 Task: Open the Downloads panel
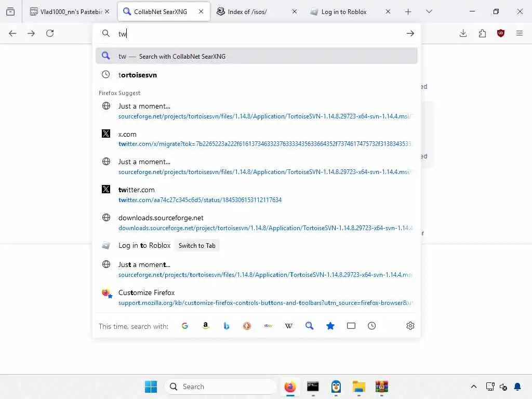pyautogui.click(x=463, y=33)
